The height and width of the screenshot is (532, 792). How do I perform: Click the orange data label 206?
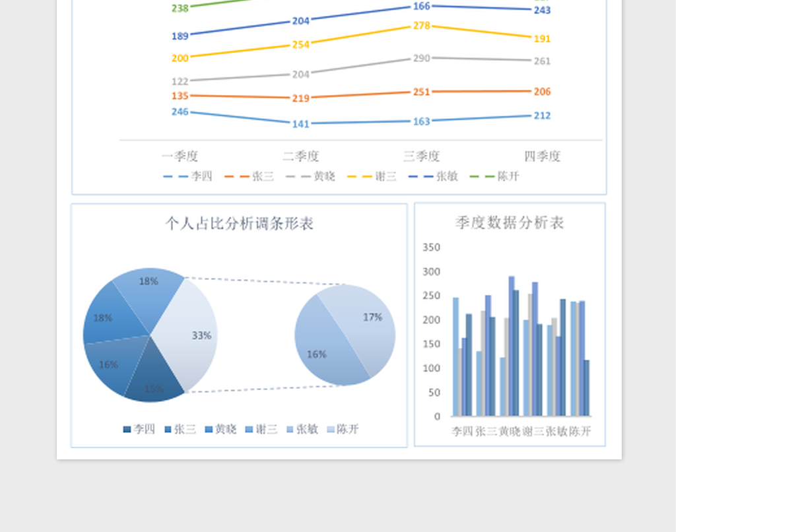tap(542, 92)
